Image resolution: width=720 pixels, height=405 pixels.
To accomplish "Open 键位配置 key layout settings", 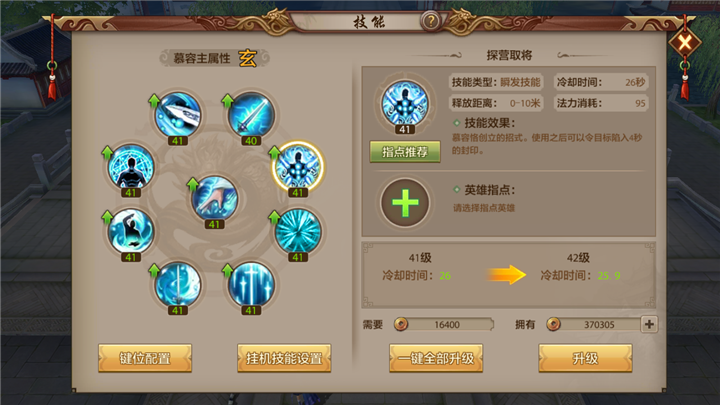I will (145, 358).
